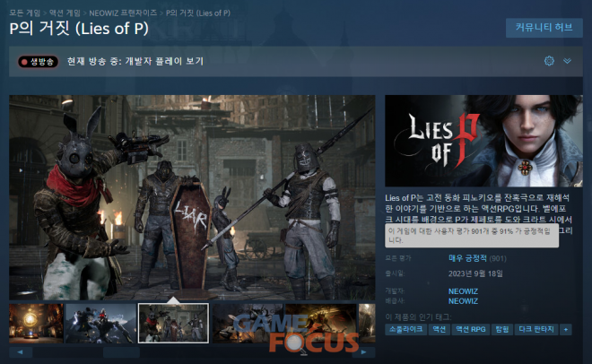This screenshot has width=592, height=364.
Task: Click the Lies of P header artwork
Action: [483, 141]
